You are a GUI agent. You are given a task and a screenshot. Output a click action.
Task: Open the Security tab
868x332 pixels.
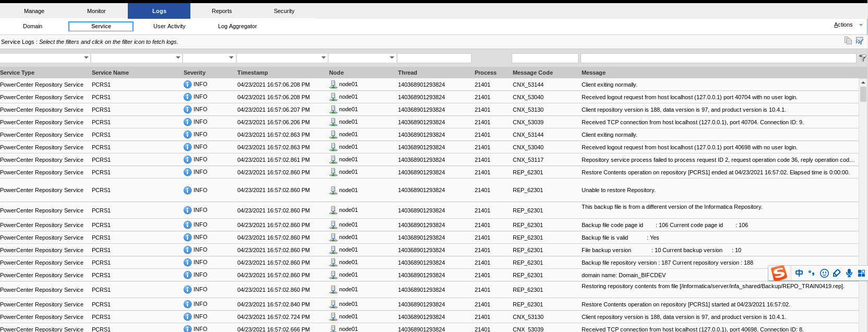[x=284, y=11]
